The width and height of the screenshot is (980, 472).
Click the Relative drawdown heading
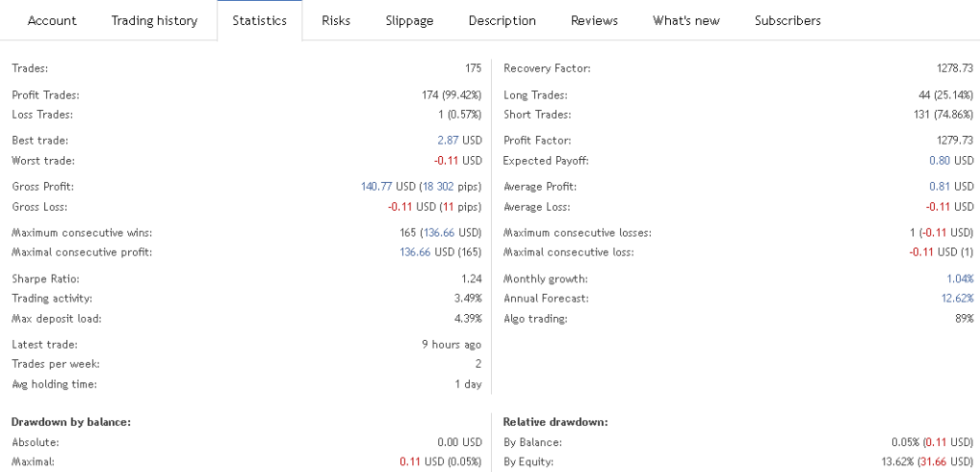[555, 422]
